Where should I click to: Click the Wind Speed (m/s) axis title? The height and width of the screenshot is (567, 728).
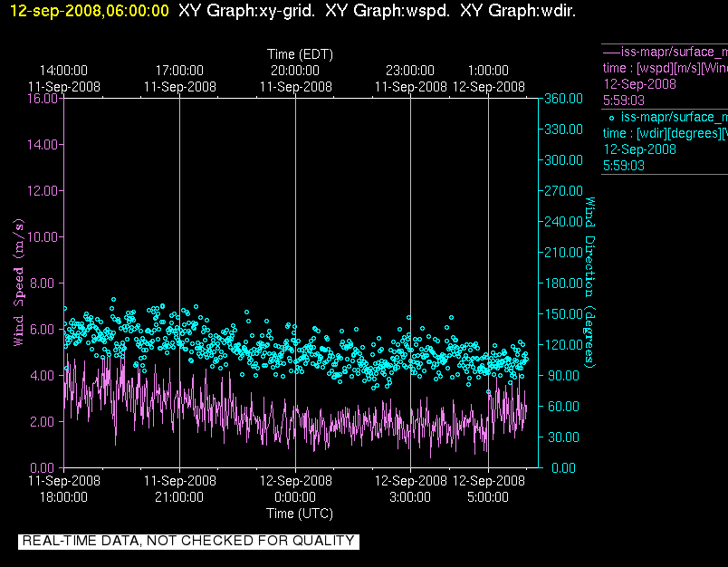coord(18,283)
